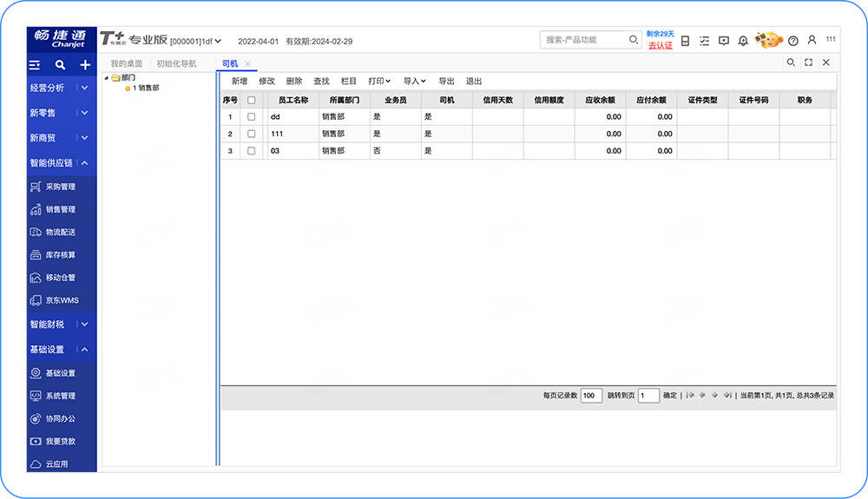Viewport: 868px width, 499px height.
Task: Click the 新增 button
Action: point(239,82)
